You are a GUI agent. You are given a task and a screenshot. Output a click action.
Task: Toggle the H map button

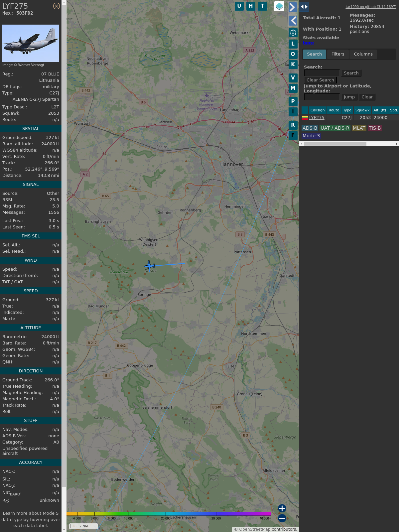tap(251, 6)
